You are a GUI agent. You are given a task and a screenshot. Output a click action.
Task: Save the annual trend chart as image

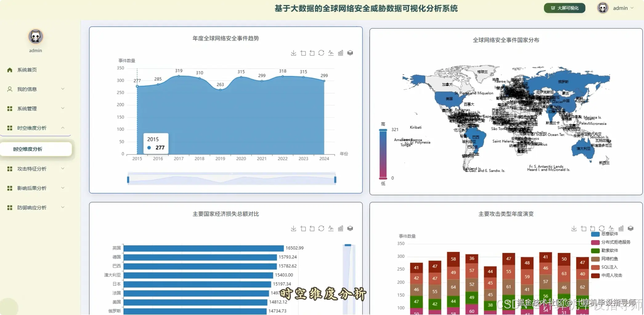click(x=294, y=53)
